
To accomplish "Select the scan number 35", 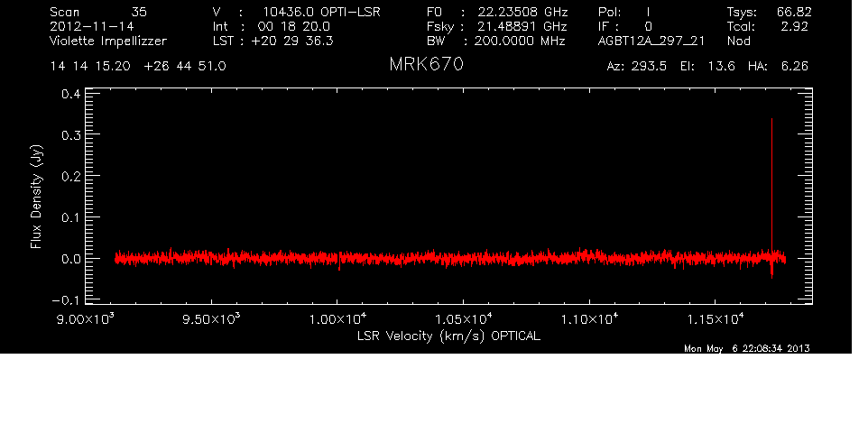I will 139,12.
